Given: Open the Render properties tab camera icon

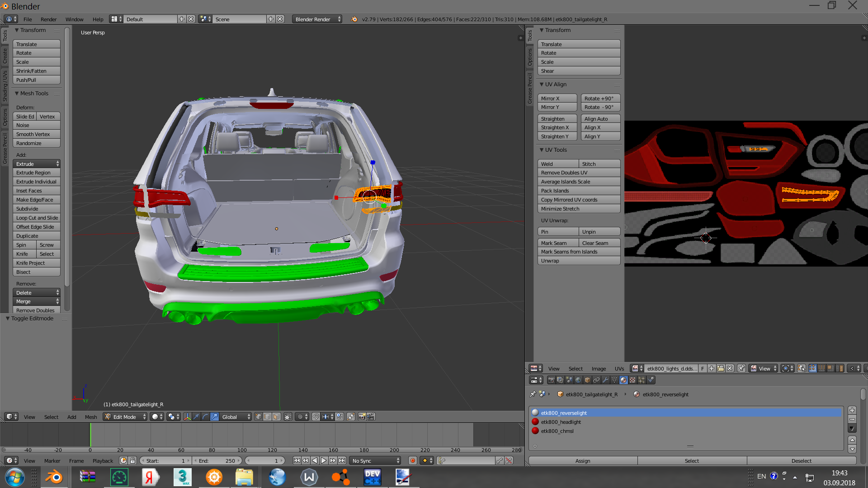Looking at the screenshot, I should click(551, 380).
